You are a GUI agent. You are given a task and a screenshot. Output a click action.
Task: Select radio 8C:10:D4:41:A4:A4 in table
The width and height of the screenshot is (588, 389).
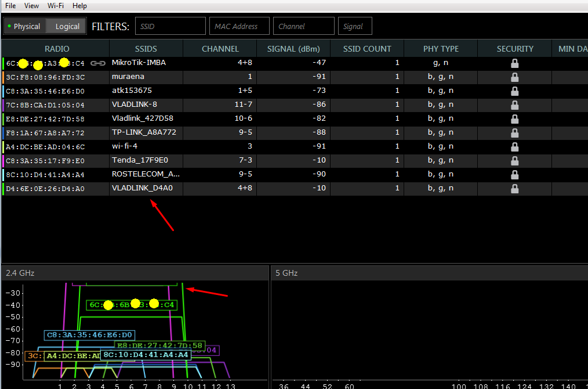(x=45, y=175)
